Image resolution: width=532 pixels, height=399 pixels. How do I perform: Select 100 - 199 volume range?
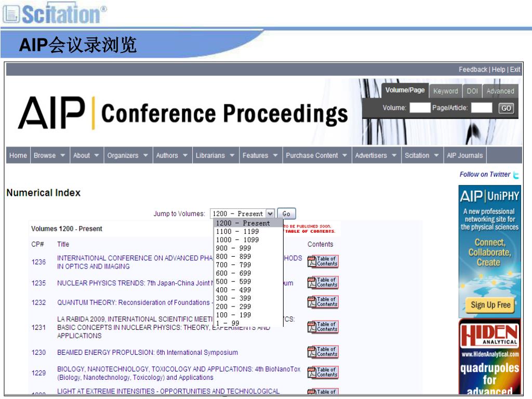click(x=248, y=315)
